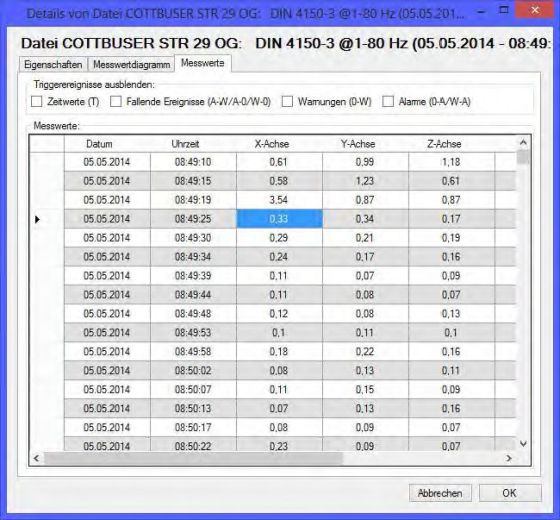
Task: Check the Fallende Ereignisse checkbox
Action: 115,102
